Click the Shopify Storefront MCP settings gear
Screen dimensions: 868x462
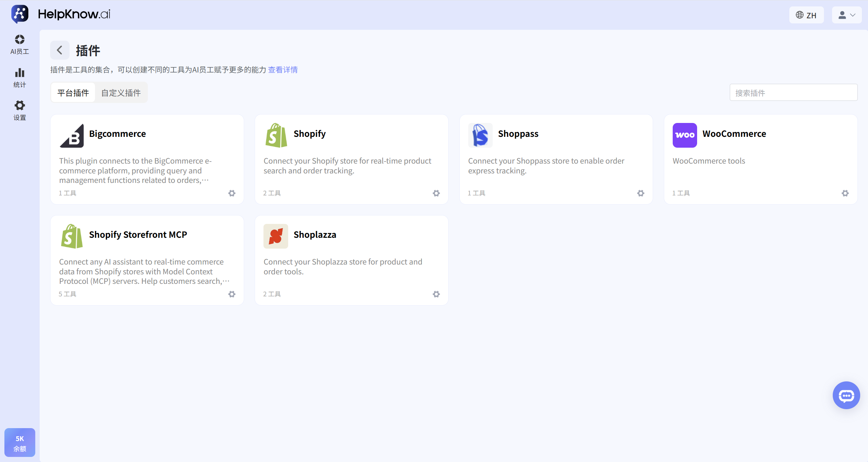(232, 294)
